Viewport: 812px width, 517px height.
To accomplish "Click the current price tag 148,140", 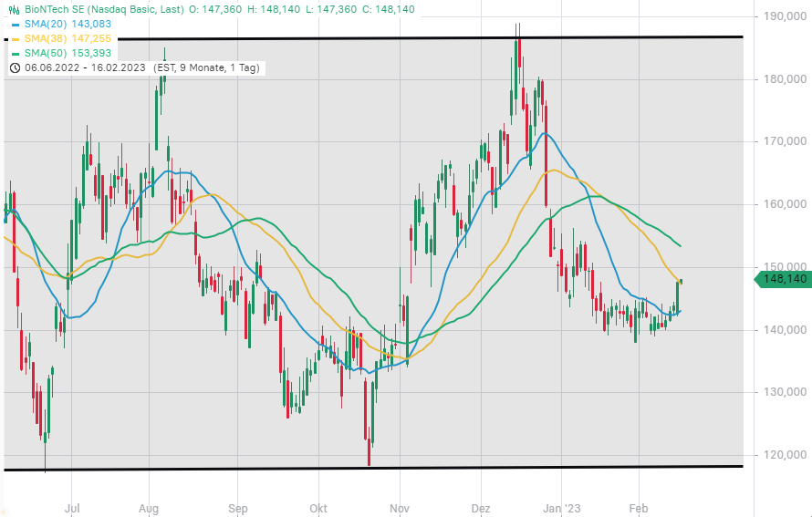I will tap(782, 279).
